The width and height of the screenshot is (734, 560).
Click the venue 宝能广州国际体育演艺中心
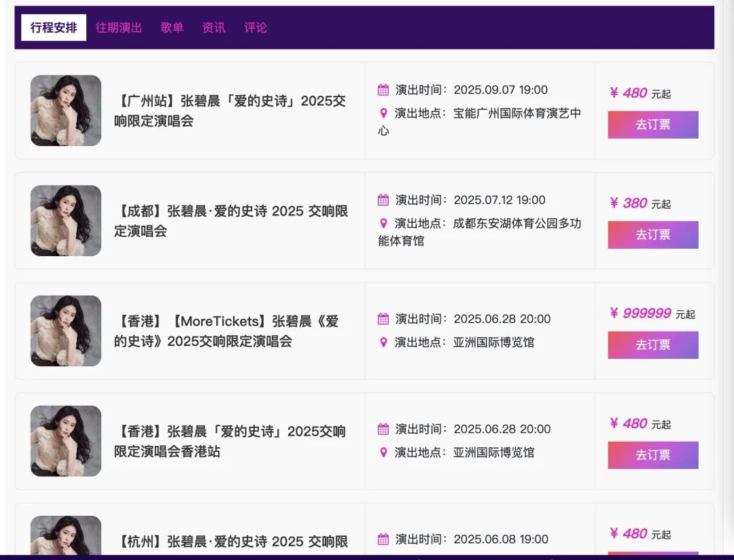(x=480, y=122)
